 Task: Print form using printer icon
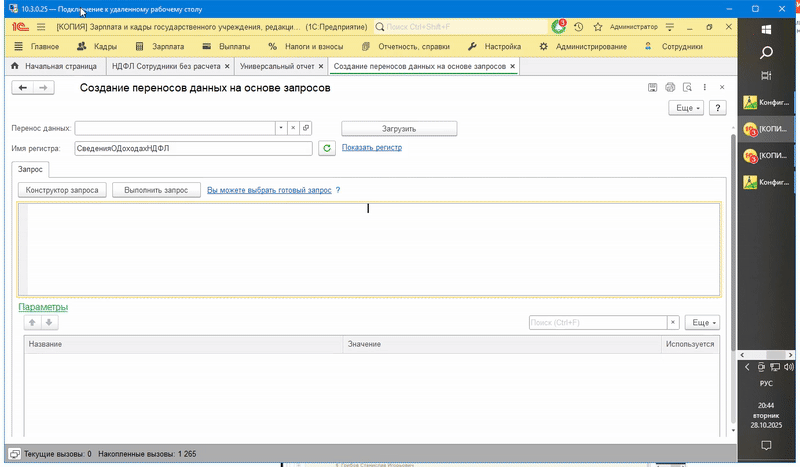coord(670,87)
